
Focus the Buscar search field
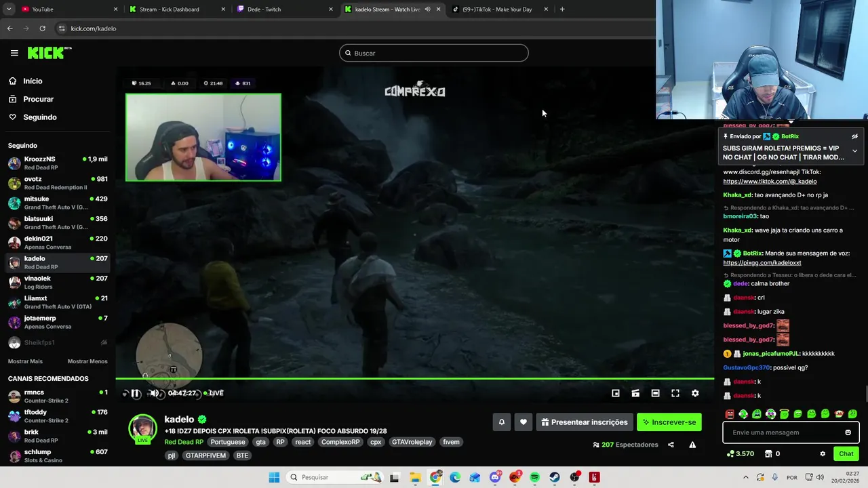click(x=434, y=53)
